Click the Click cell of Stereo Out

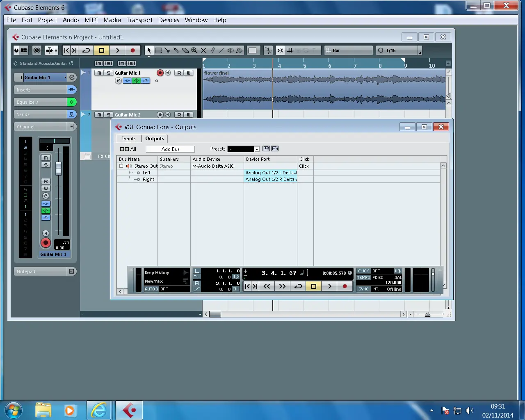(x=305, y=166)
